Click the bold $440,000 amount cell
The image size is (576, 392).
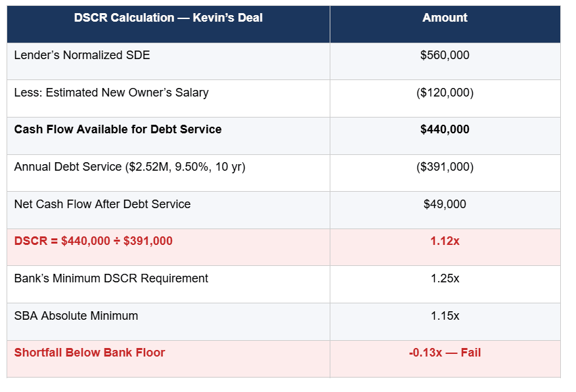445,129
